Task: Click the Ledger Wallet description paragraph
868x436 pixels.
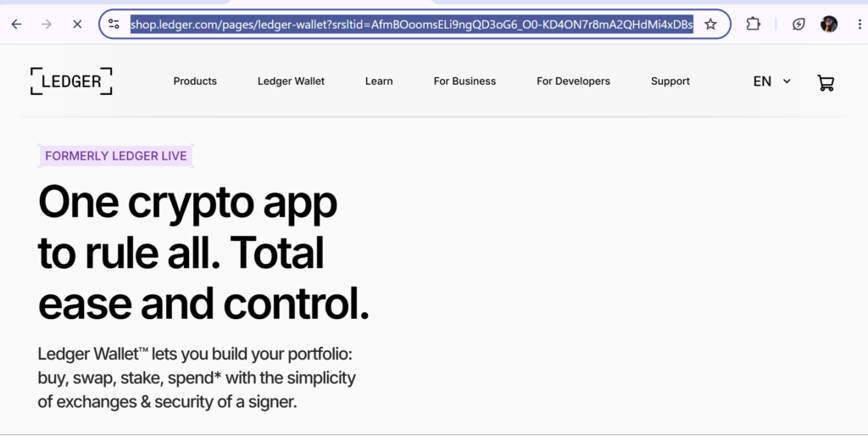Action: pos(197,377)
